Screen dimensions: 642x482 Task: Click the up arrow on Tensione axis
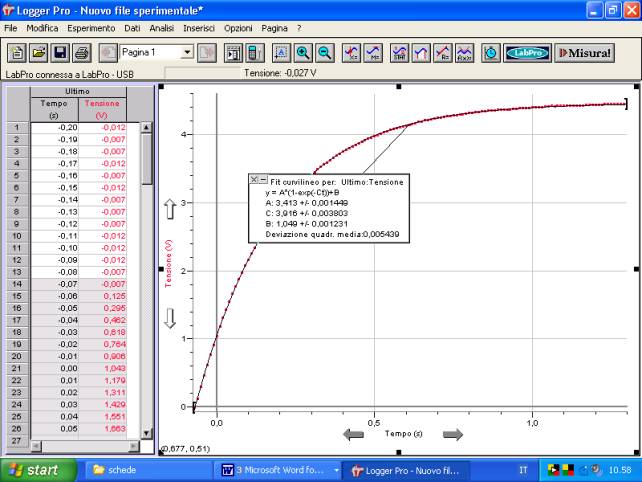click(170, 209)
